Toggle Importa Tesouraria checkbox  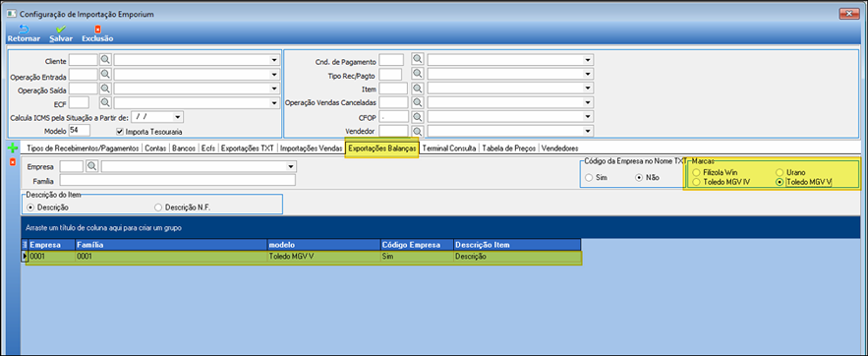[x=120, y=131]
